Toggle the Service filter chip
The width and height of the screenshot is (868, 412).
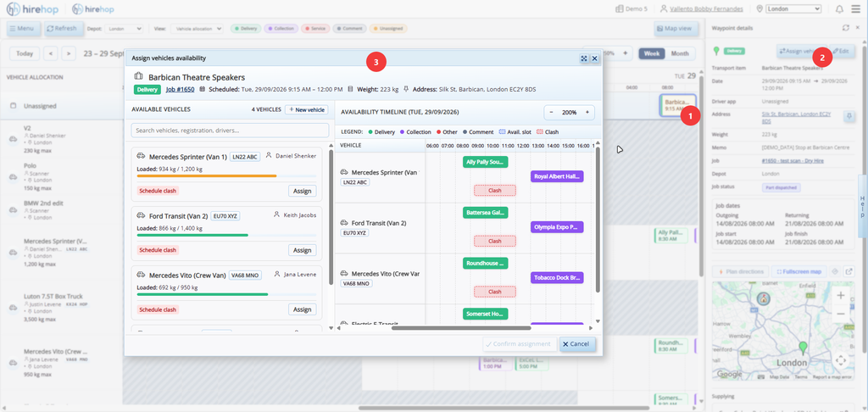coord(315,28)
